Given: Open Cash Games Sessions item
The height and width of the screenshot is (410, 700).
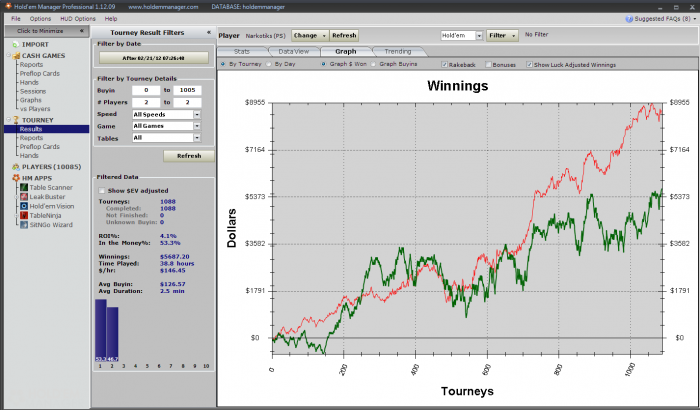Looking at the screenshot, I should 33,91.
